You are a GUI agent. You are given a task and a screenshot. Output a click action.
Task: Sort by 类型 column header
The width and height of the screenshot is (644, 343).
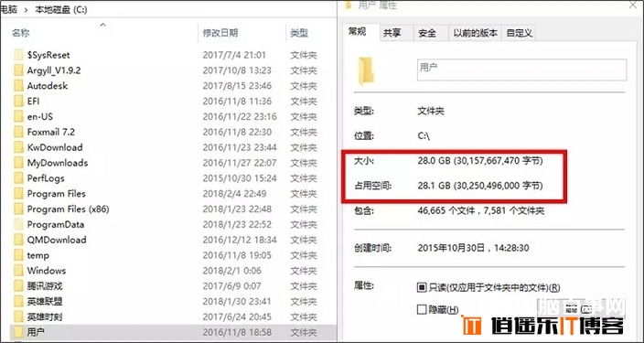299,33
